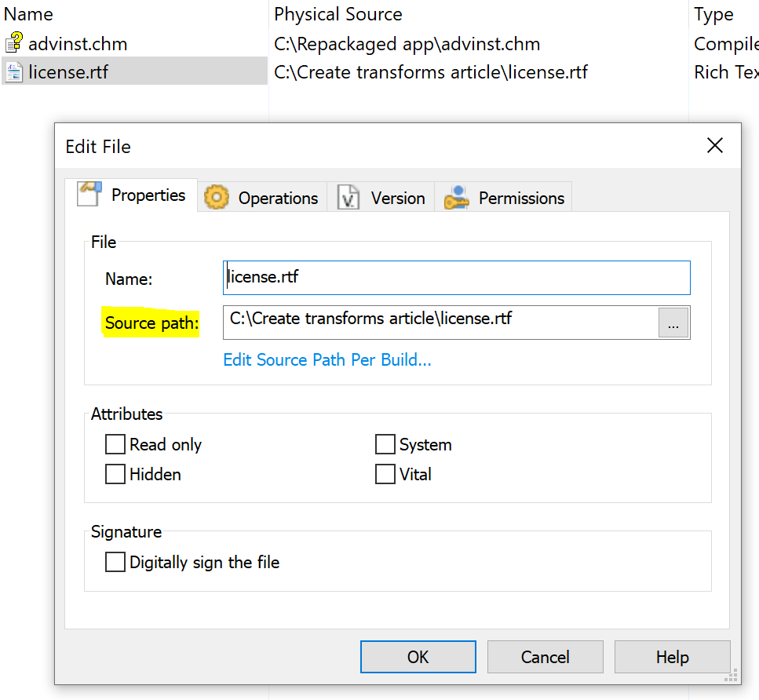Screen dimensions: 759x700
Task: Click the license.rtf document icon
Action: [14, 71]
